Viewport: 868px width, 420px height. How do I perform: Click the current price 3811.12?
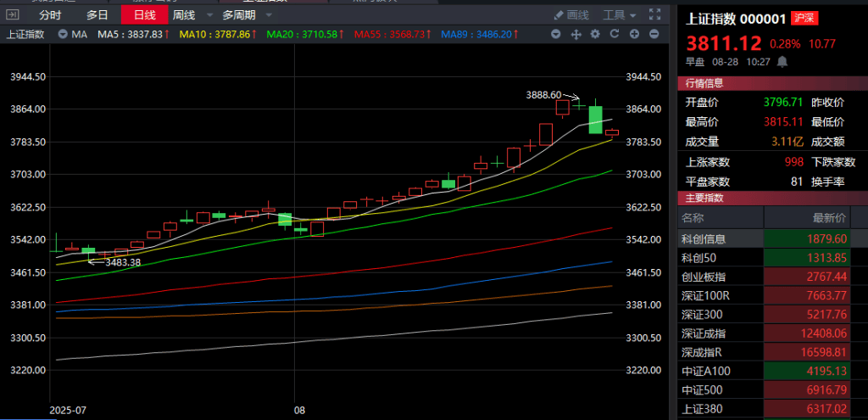click(724, 43)
